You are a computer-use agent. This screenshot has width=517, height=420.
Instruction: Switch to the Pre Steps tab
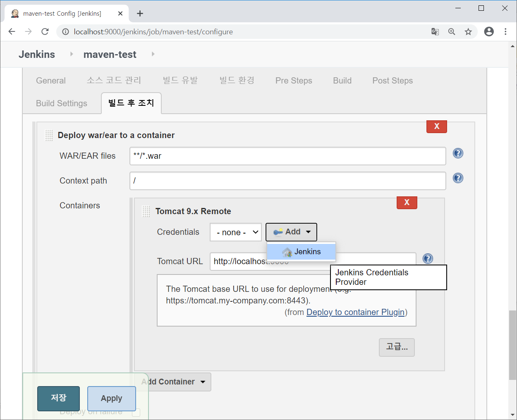294,81
